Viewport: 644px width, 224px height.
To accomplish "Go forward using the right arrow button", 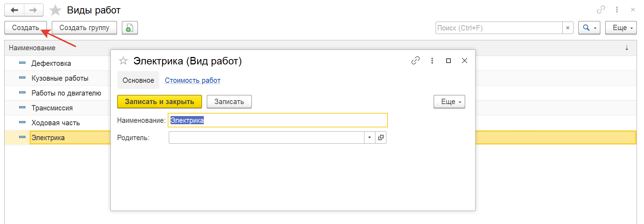I will click(34, 10).
